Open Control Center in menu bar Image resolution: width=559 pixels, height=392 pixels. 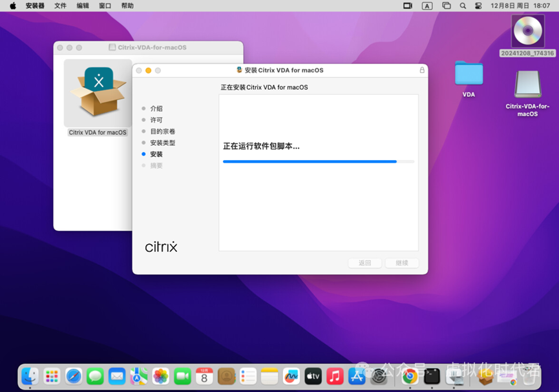478,6
